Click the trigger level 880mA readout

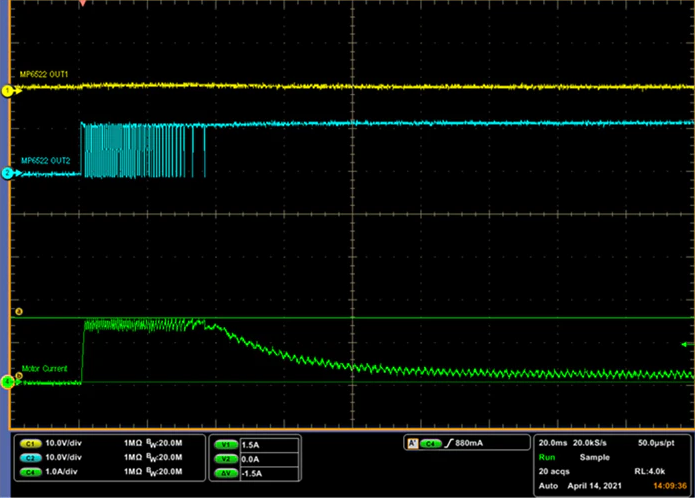tap(472, 442)
